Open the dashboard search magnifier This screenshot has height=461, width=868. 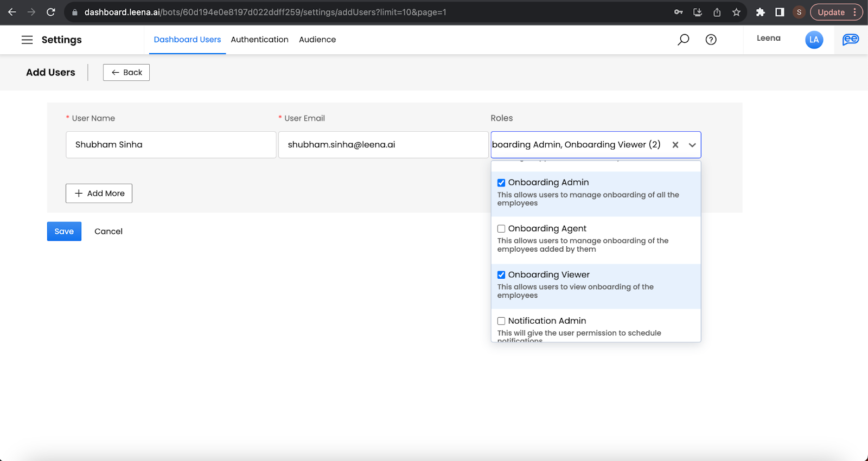[x=684, y=40]
